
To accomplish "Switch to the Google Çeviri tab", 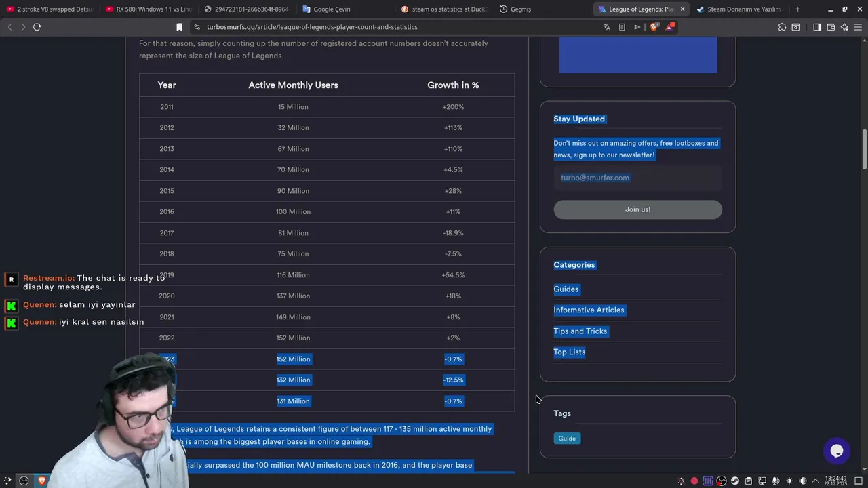I will pos(345,9).
